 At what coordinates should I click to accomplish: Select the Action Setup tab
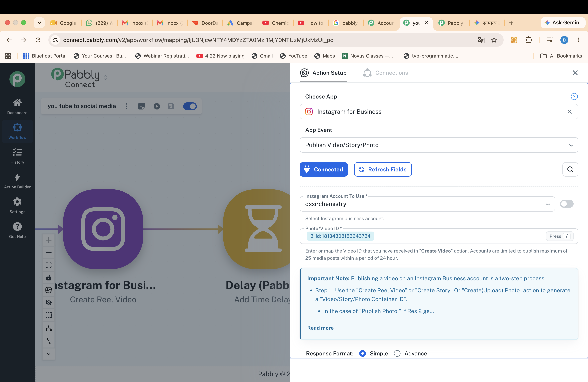[x=323, y=73]
